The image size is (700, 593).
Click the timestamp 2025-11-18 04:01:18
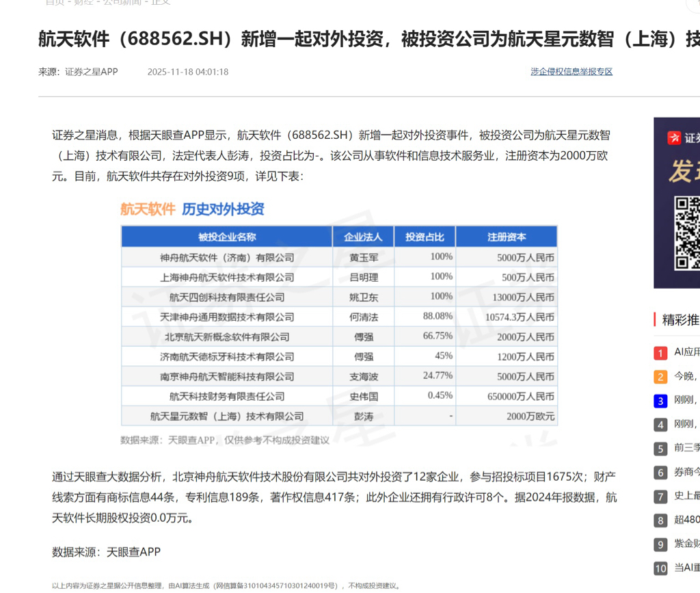click(x=188, y=72)
